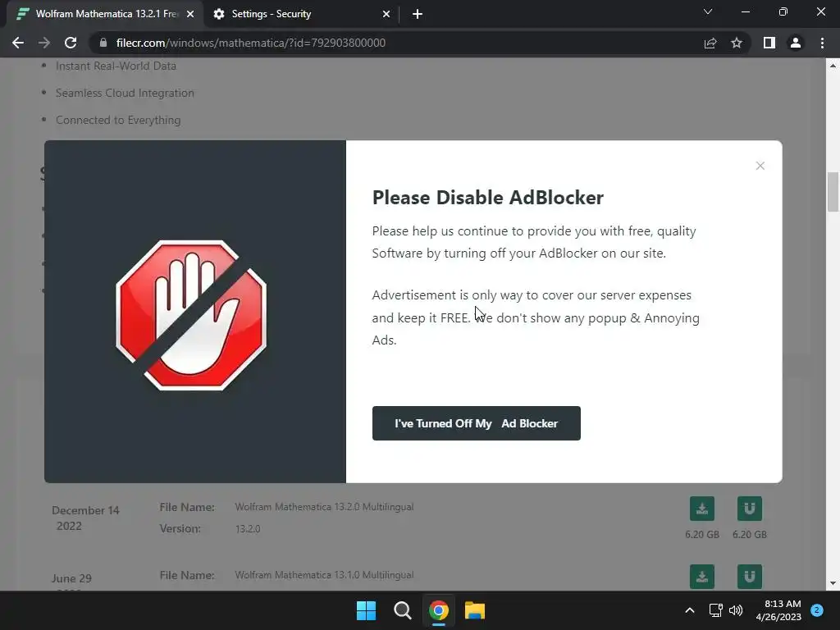This screenshot has height=630, width=840.
Task: Click the vertical scrollbar thumb
Action: coord(833,192)
